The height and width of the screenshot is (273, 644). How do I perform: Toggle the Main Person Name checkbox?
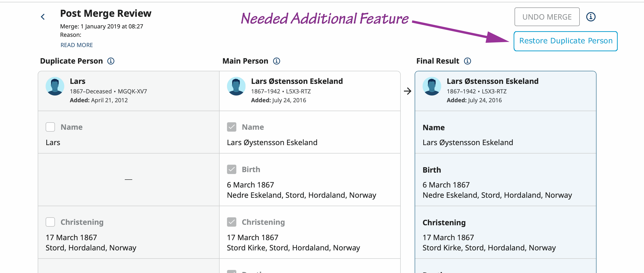(232, 127)
